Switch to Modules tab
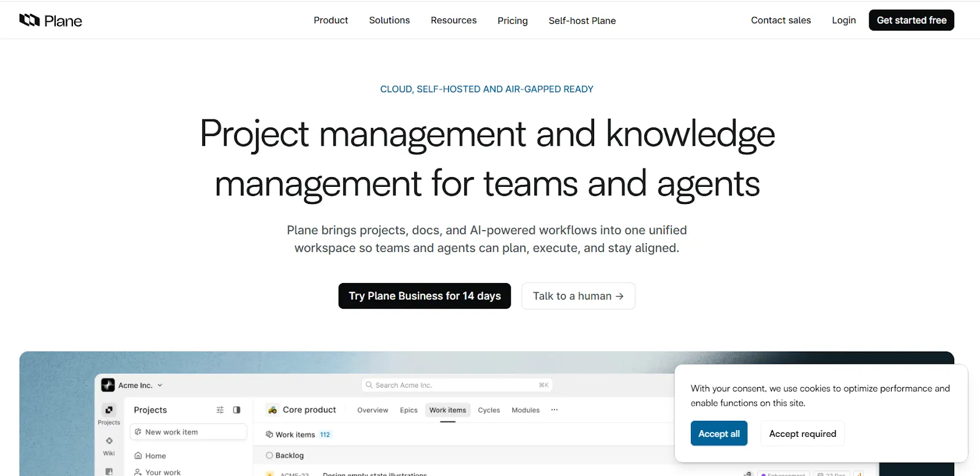This screenshot has width=980, height=476. point(526,410)
